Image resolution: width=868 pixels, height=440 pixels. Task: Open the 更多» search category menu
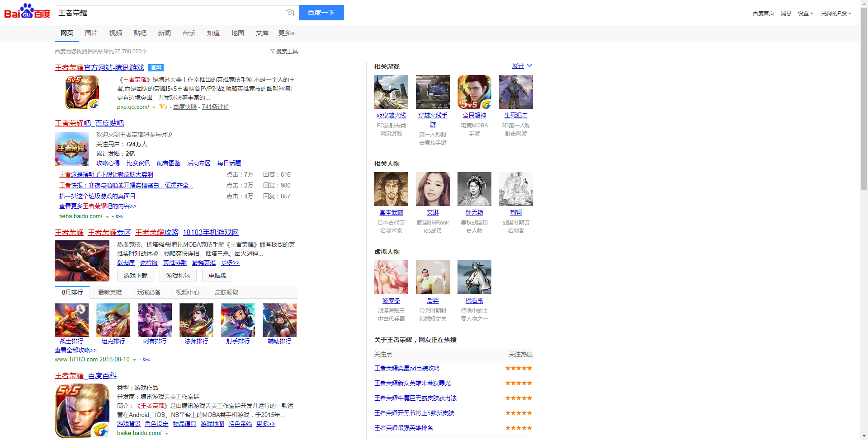pos(287,33)
